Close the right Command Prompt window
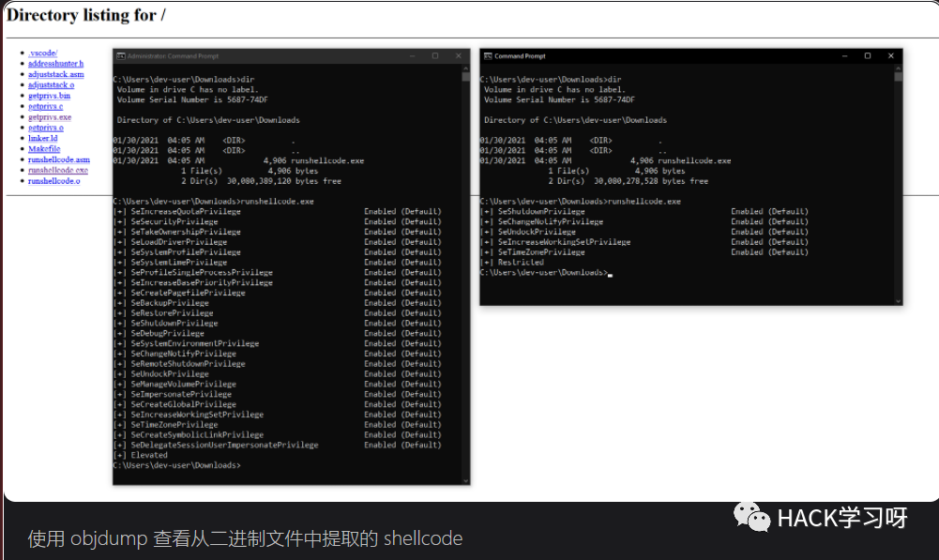 [890, 55]
